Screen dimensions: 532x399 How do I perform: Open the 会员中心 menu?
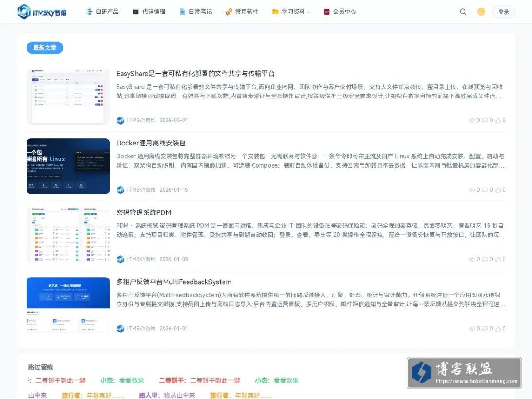tap(340, 12)
